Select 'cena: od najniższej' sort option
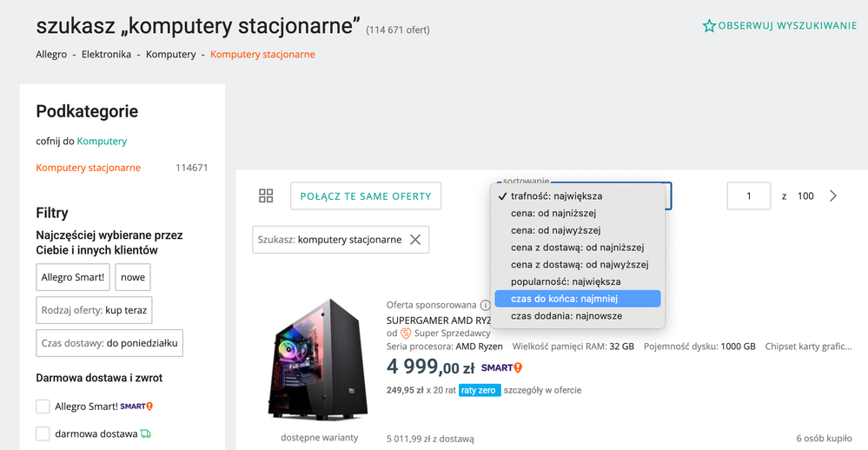The height and width of the screenshot is (450, 868). coord(553,213)
